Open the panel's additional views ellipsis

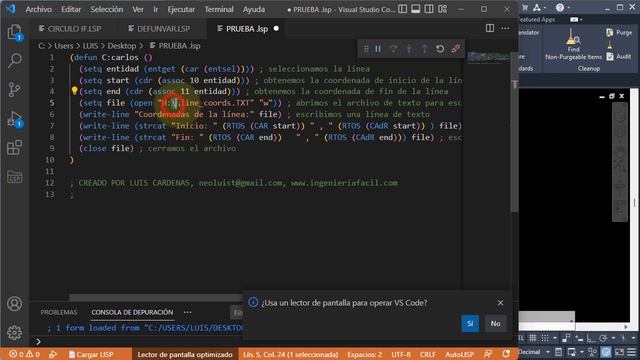click(x=187, y=312)
